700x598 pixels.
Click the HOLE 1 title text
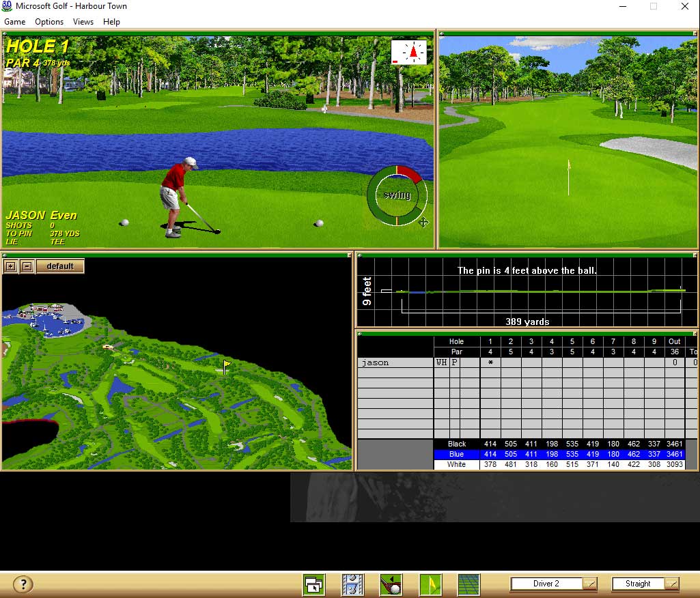point(38,46)
